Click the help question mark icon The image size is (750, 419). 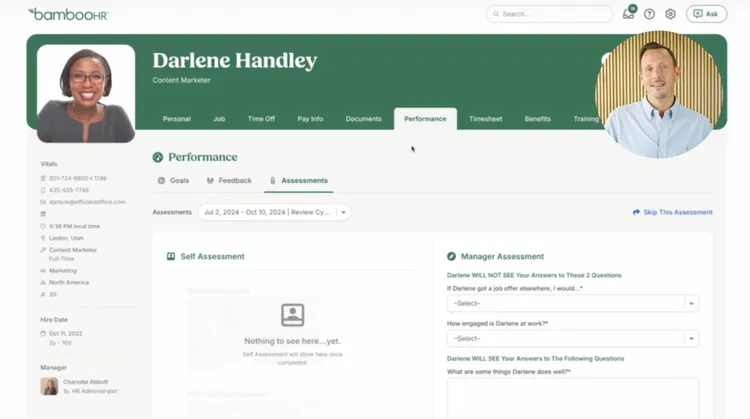pos(649,14)
